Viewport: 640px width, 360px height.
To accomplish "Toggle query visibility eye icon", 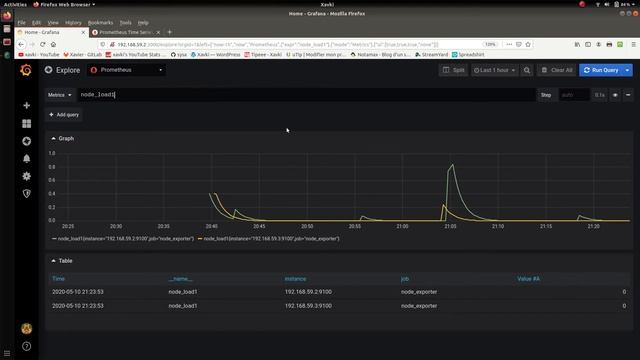I will click(x=615, y=95).
